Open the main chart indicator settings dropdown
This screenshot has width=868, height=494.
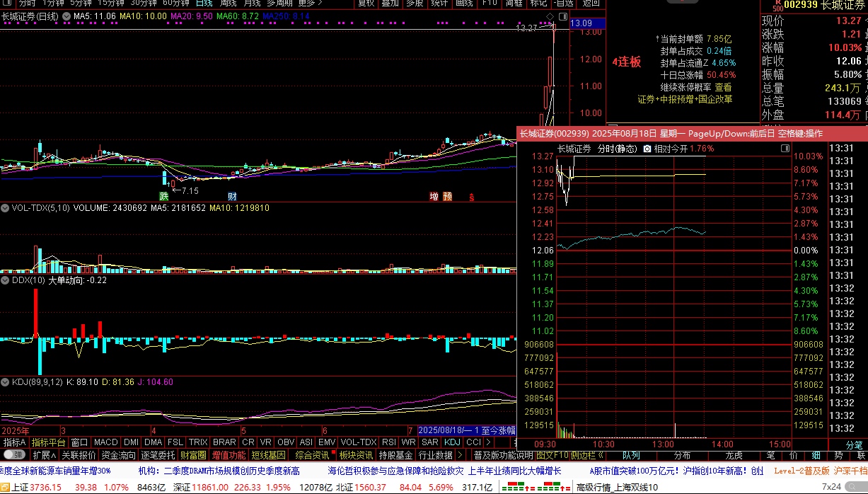[x=66, y=16]
